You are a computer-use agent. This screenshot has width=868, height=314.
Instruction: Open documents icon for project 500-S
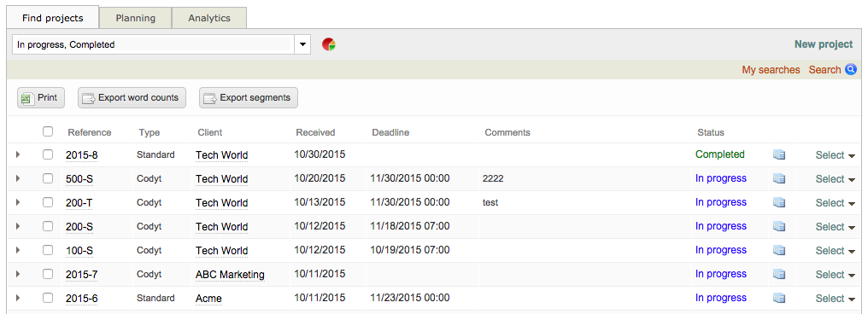(x=779, y=178)
